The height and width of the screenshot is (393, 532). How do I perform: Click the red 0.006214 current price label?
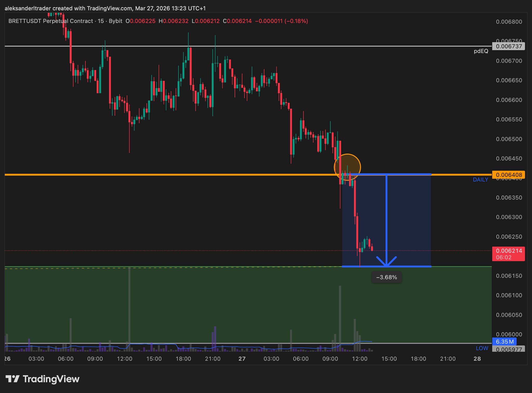point(508,254)
